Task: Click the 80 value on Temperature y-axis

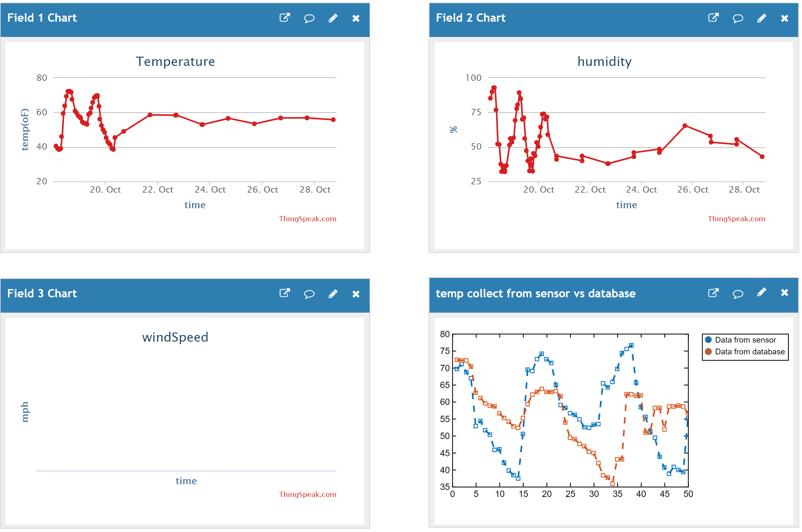Action: (x=42, y=78)
